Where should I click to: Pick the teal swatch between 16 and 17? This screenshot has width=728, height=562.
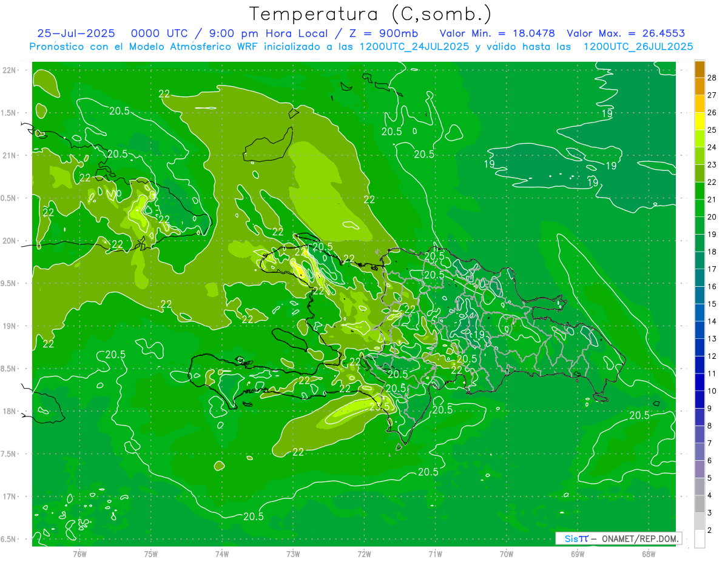coord(699,278)
